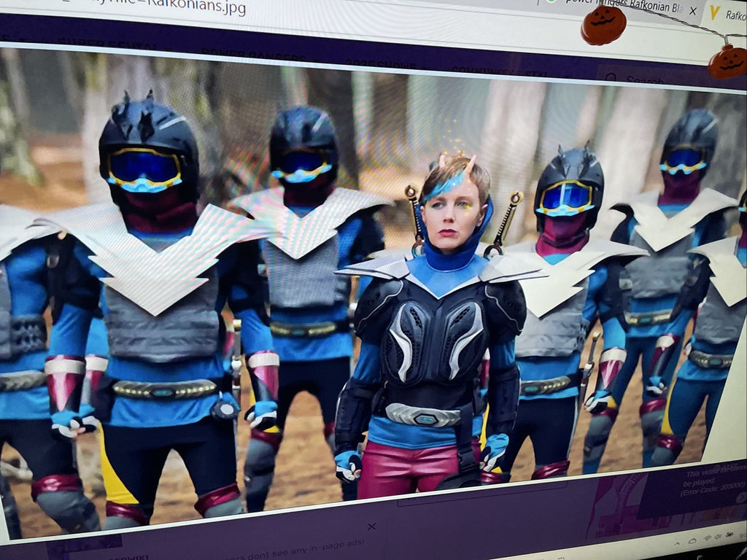Viewport: 747px width, 560px height.
Task: Click the Search magnifier icon
Action: coord(611,77)
